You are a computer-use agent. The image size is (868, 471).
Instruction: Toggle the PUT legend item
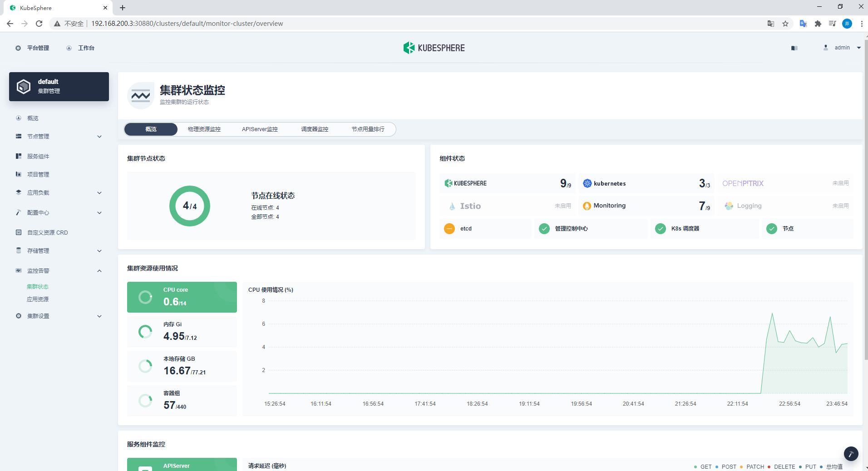point(808,467)
